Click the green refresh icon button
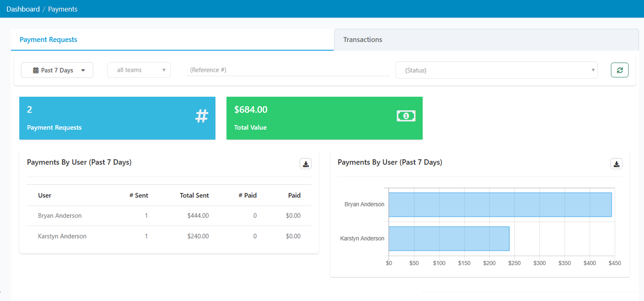The width and height of the screenshot is (644, 301). 620,70
